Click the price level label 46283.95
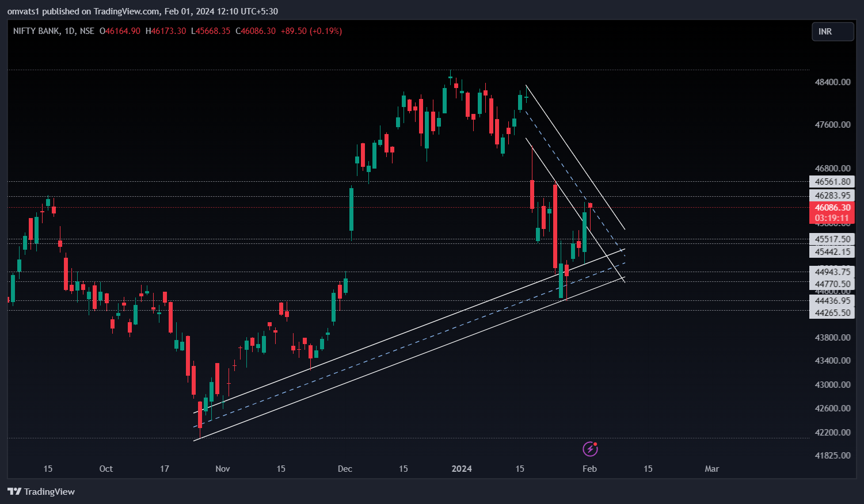 pyautogui.click(x=832, y=196)
